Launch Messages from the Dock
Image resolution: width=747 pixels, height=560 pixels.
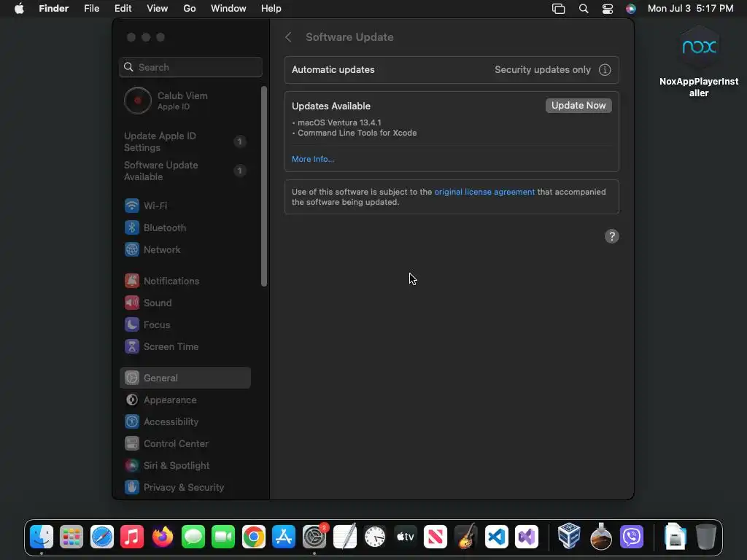point(193,537)
